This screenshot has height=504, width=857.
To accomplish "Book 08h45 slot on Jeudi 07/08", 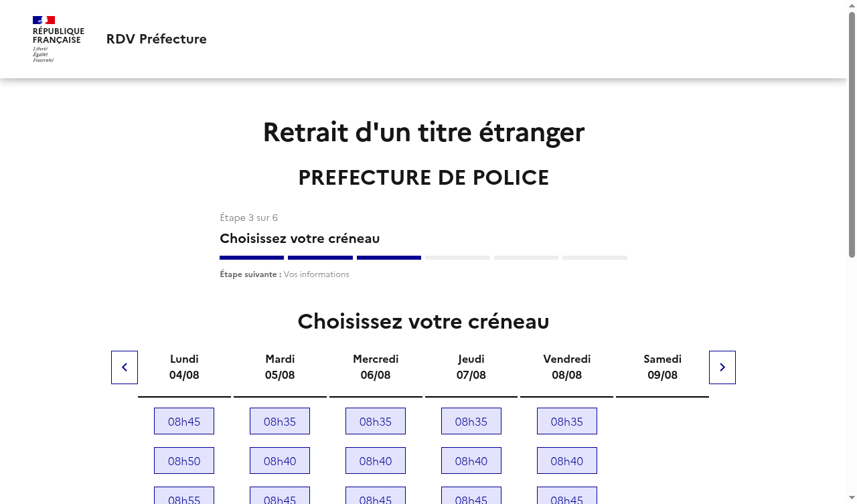I will click(471, 496).
